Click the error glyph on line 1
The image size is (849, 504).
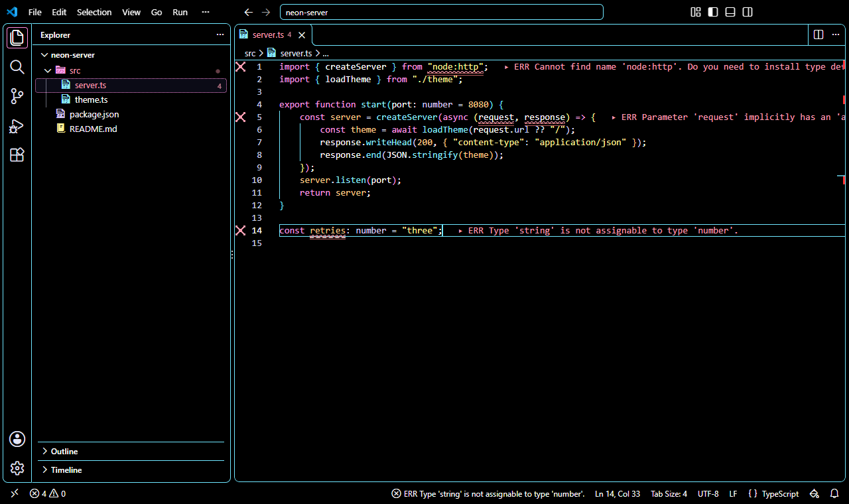pyautogui.click(x=241, y=66)
